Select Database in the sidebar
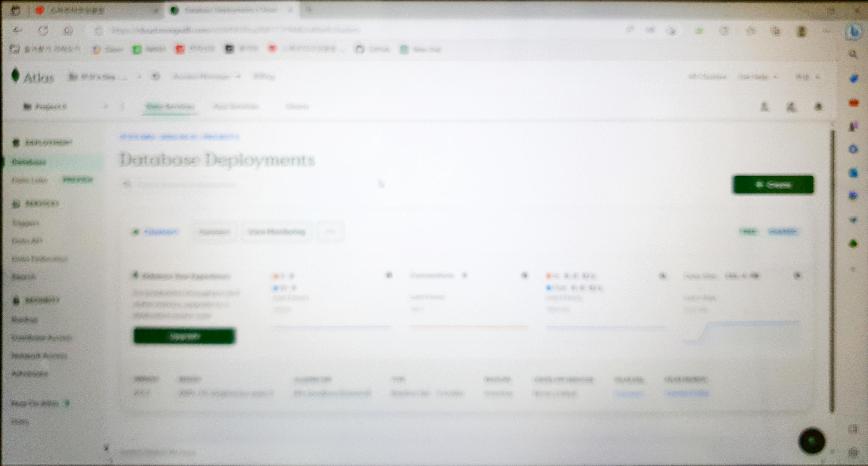This screenshot has width=868, height=466. click(54, 162)
